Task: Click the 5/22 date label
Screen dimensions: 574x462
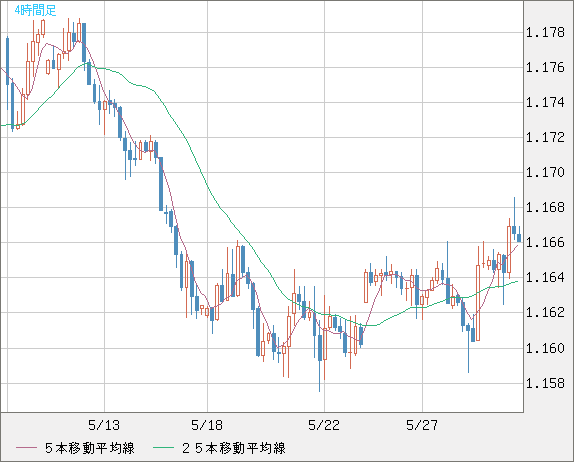Action: click(x=324, y=425)
